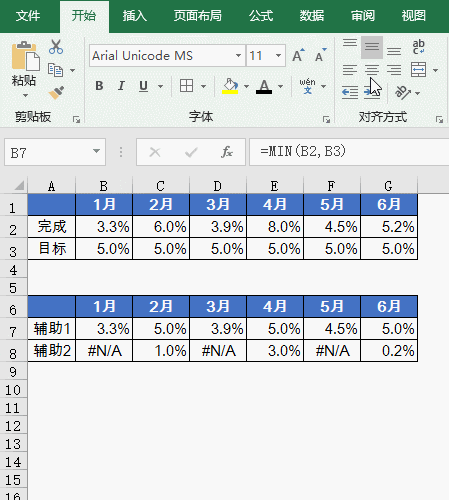Toggle Underline formatting
The width and height of the screenshot is (449, 500).
[143, 86]
